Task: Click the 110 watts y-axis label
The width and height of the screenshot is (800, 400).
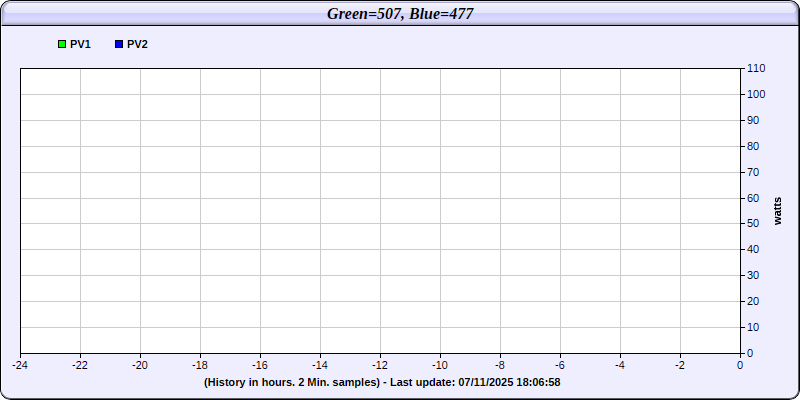Action: pos(756,69)
